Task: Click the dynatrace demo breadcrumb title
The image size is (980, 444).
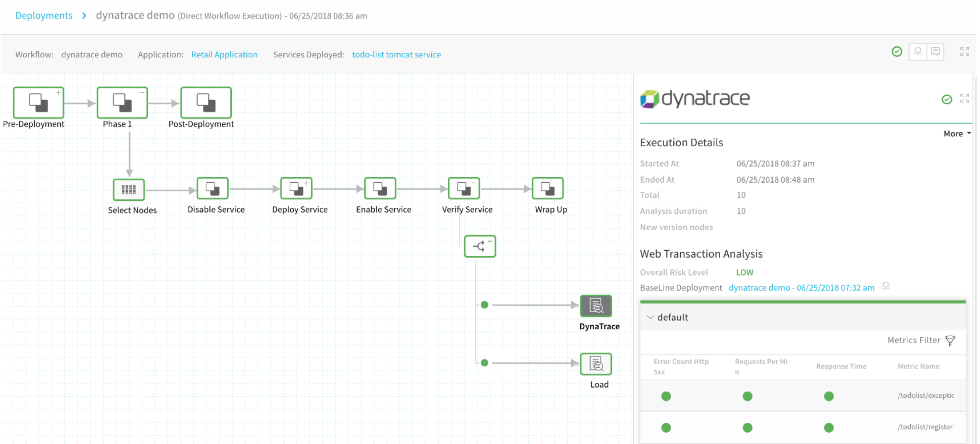Action: (x=135, y=15)
